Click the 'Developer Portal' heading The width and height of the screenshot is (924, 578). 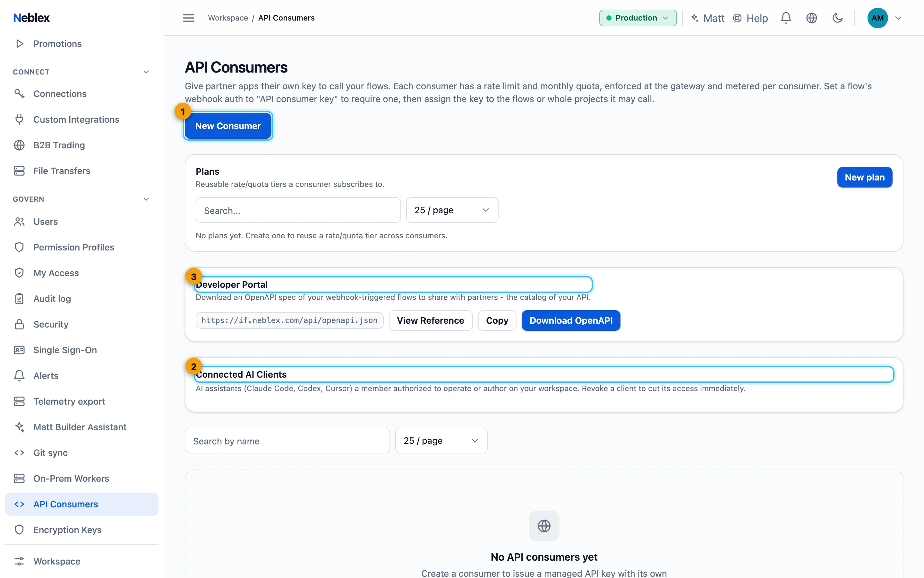(231, 285)
